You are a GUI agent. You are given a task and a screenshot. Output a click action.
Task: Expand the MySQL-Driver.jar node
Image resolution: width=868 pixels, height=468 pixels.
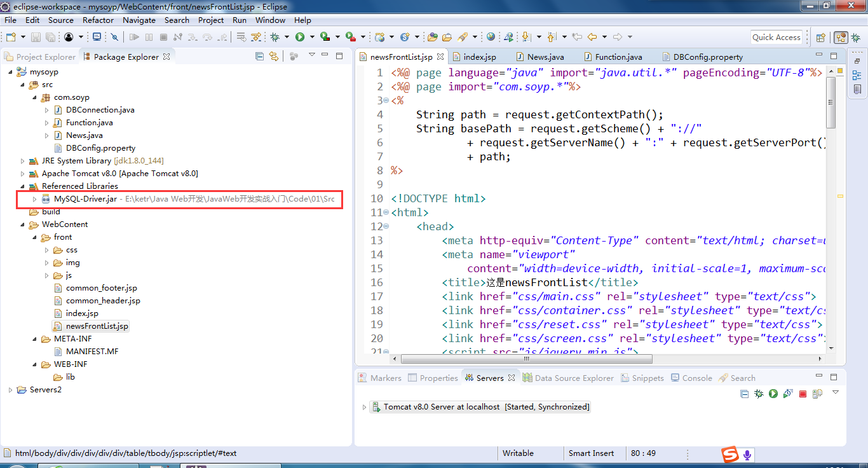34,199
